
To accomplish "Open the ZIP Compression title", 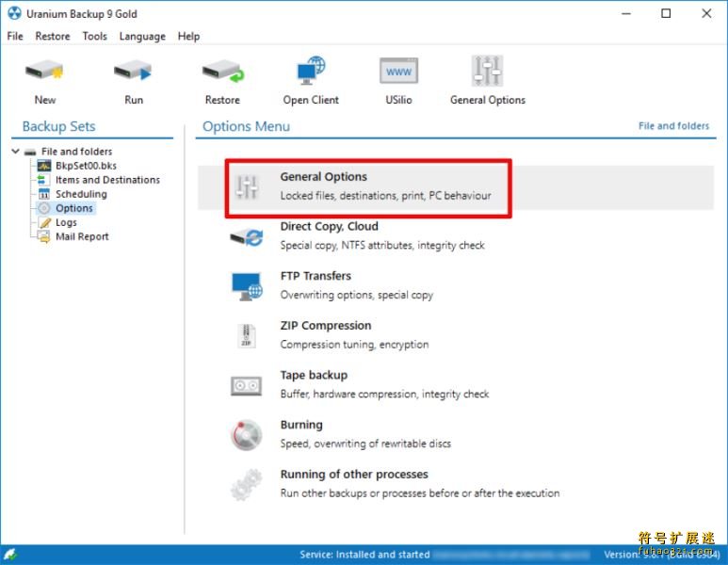I will pyautogui.click(x=326, y=326).
